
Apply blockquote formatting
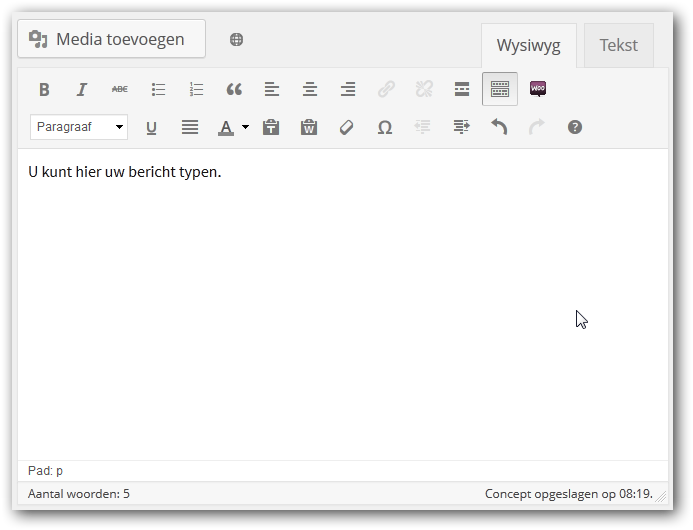tap(234, 89)
